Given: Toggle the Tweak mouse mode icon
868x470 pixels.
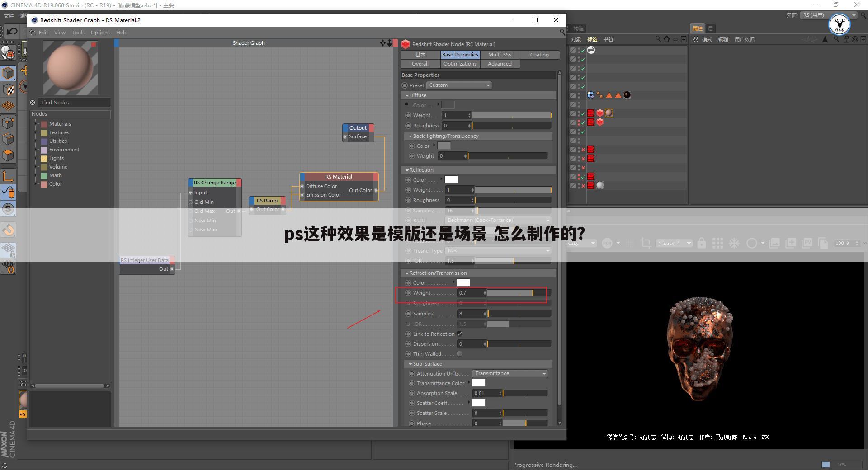Looking at the screenshot, I should [8, 193].
